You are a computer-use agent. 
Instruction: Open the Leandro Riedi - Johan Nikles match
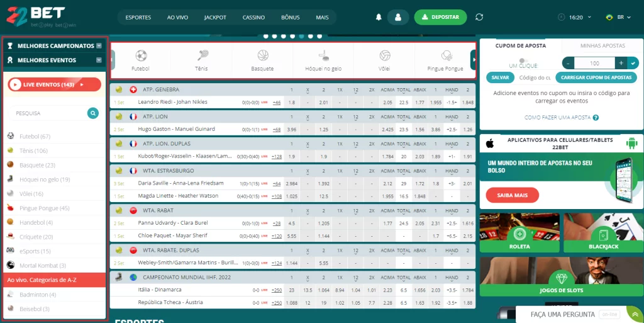coord(172,102)
